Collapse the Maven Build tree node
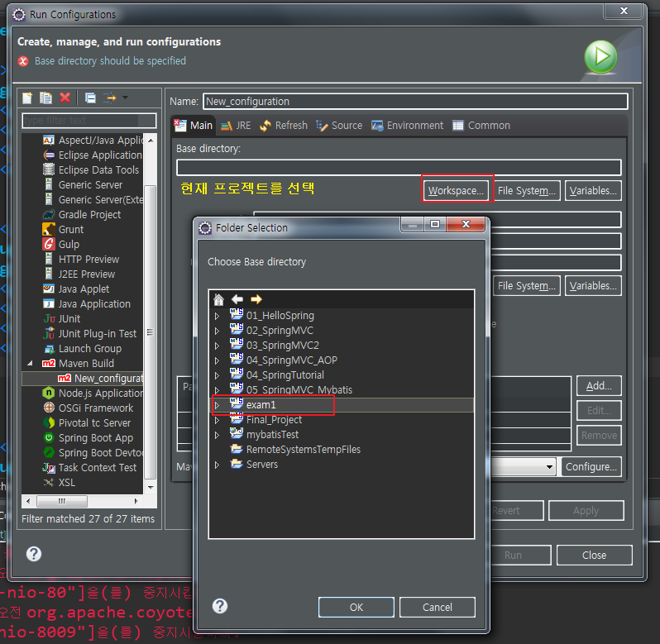 click(x=30, y=363)
